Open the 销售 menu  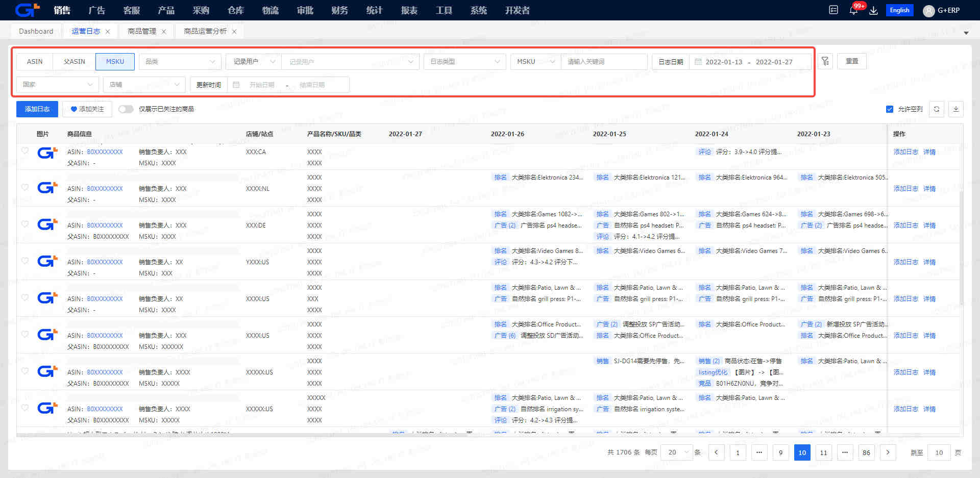pyautogui.click(x=62, y=10)
